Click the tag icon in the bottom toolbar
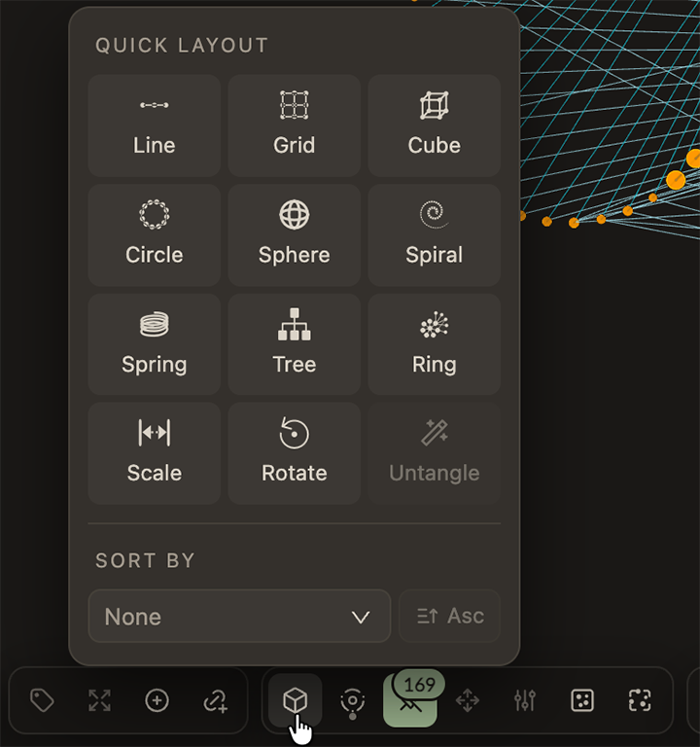 click(x=42, y=700)
